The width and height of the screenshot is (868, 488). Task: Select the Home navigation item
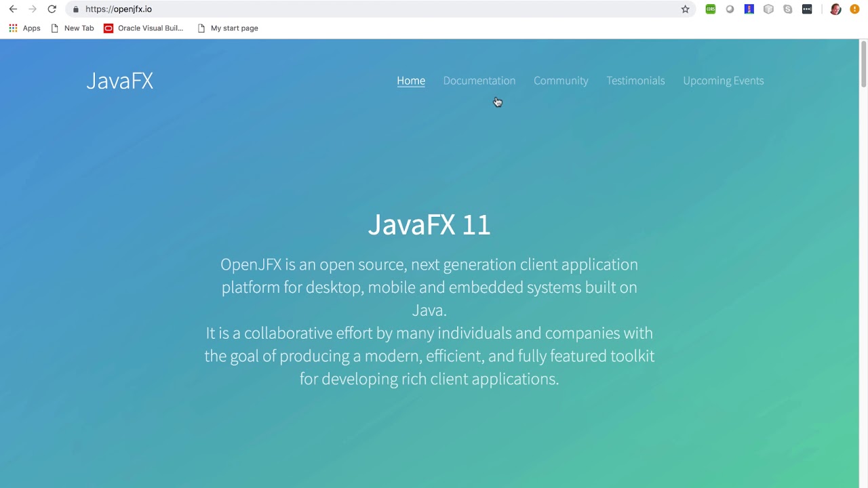411,81
